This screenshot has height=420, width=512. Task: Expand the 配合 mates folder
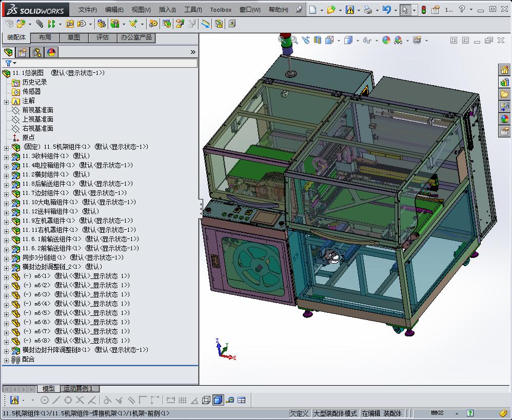(x=6, y=361)
